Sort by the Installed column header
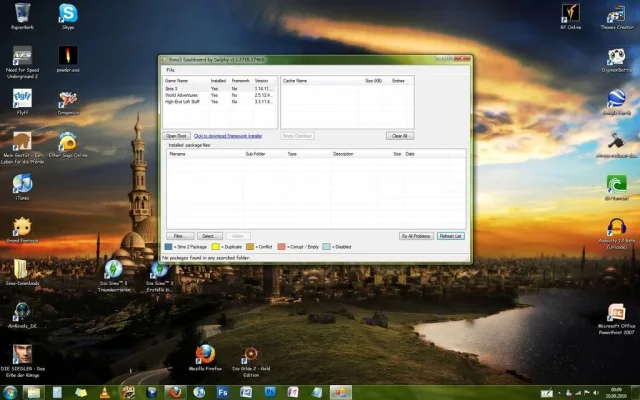Image resolution: width=640 pixels, height=400 pixels. [x=219, y=81]
